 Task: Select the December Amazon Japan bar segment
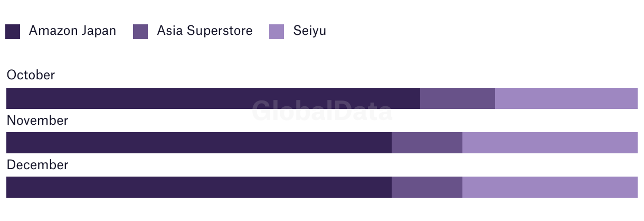click(199, 187)
